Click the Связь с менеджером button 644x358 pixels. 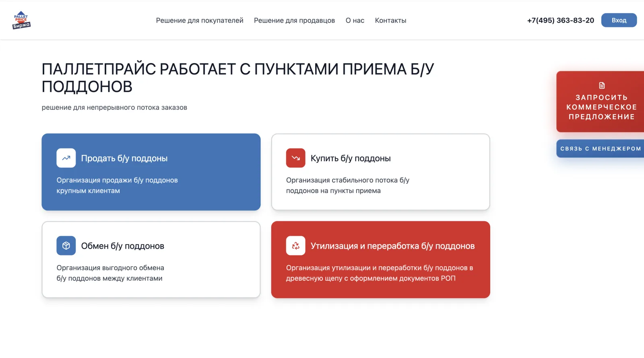[600, 148]
